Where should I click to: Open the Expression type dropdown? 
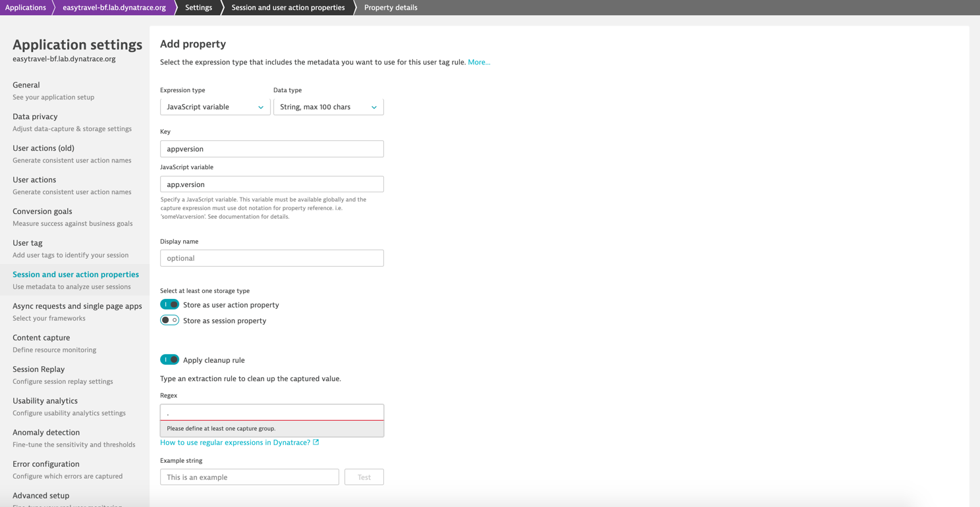point(215,107)
